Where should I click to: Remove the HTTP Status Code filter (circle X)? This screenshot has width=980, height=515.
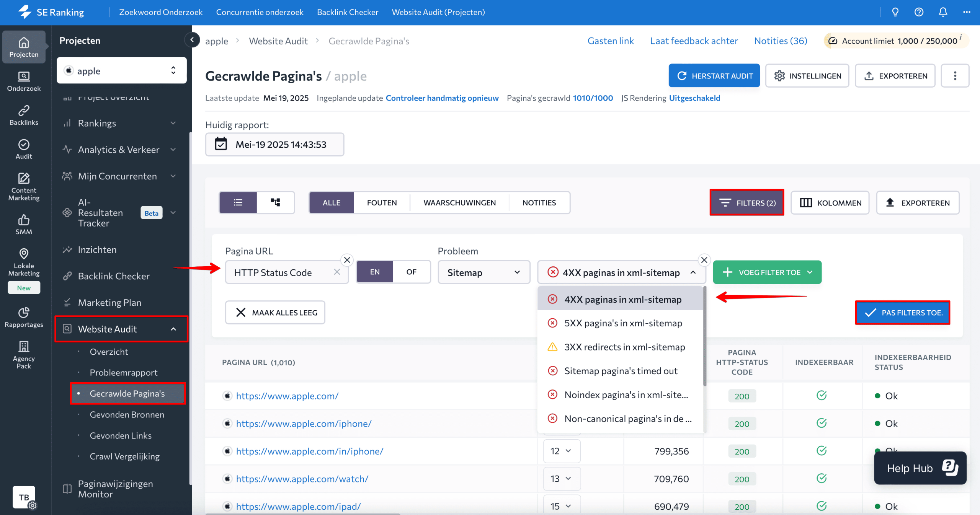click(x=347, y=260)
